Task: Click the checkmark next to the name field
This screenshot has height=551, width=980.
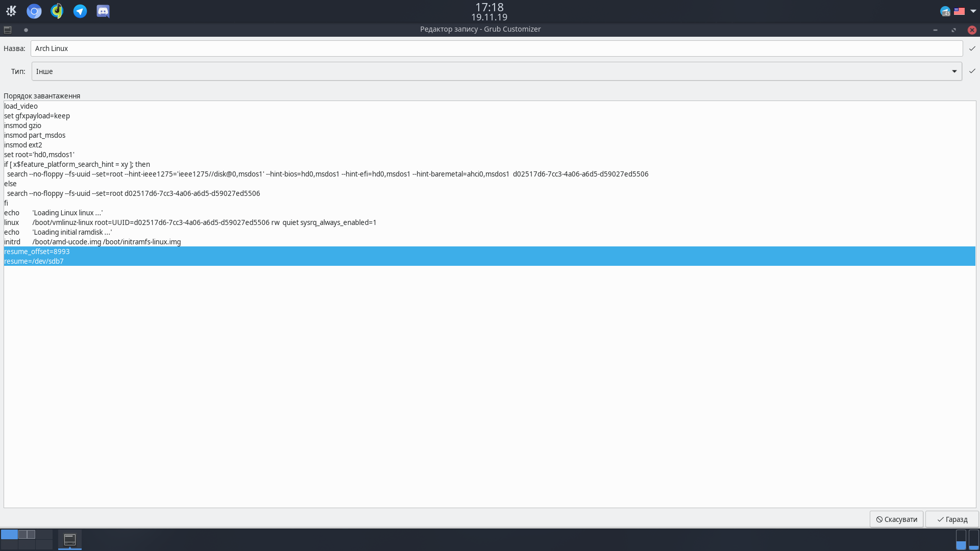Action: click(x=972, y=48)
